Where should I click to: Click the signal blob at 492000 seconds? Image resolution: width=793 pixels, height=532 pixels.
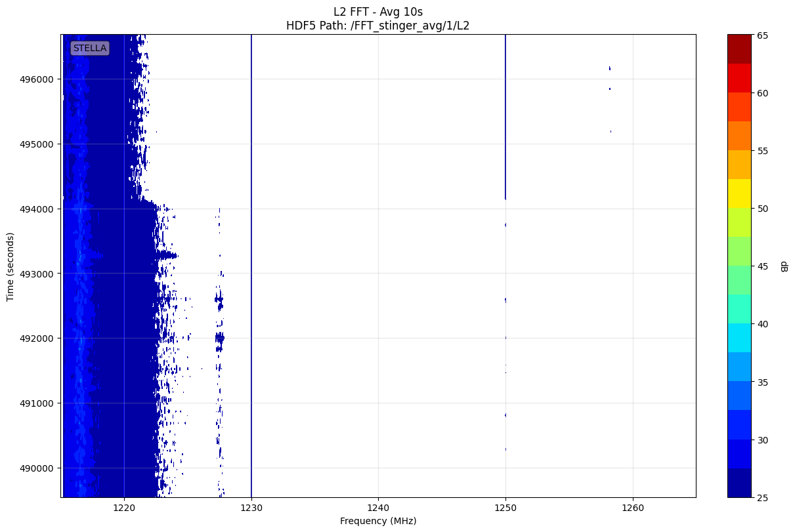pyautogui.click(x=220, y=338)
